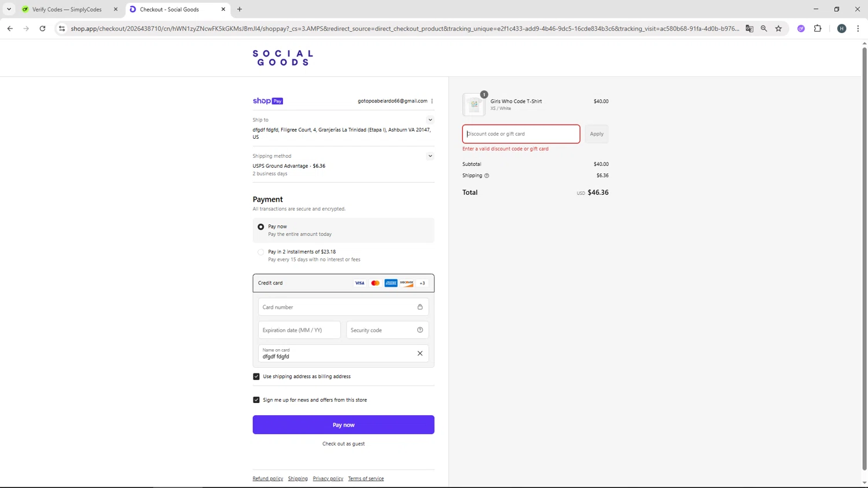Viewport: 868px width, 488px height.
Task: Click the Girls Who Code T-Shirt thumbnail
Action: point(474,105)
